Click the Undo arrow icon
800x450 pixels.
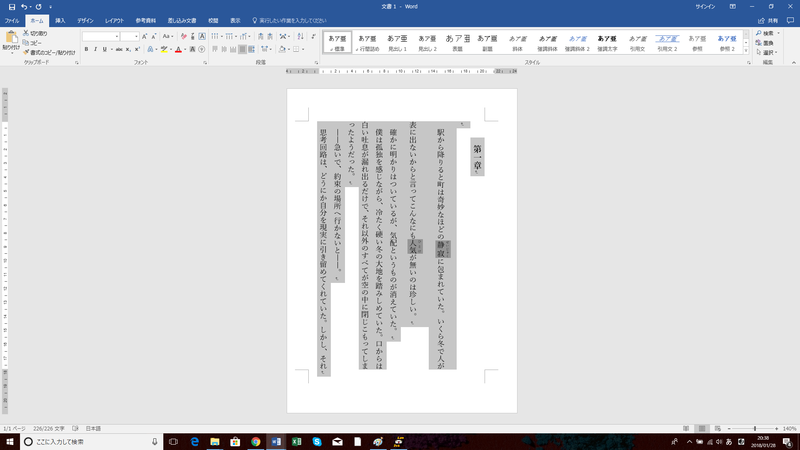pyautogui.click(x=23, y=7)
